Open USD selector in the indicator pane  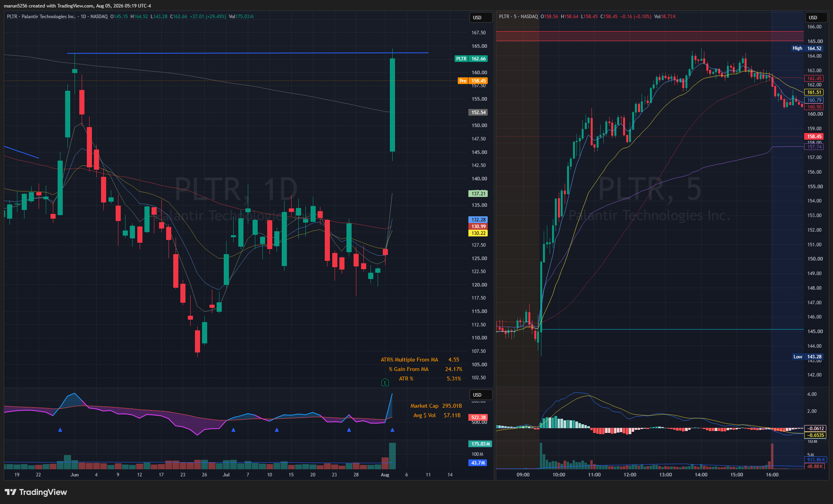480,395
